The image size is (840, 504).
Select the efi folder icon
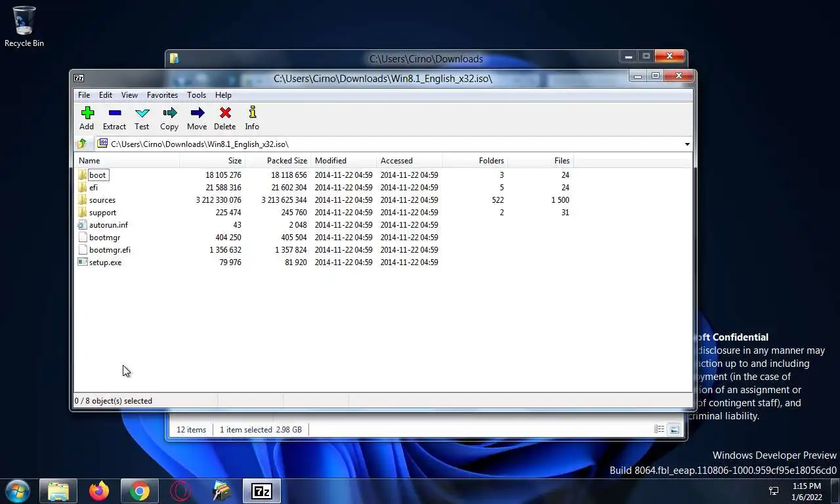[82, 187]
